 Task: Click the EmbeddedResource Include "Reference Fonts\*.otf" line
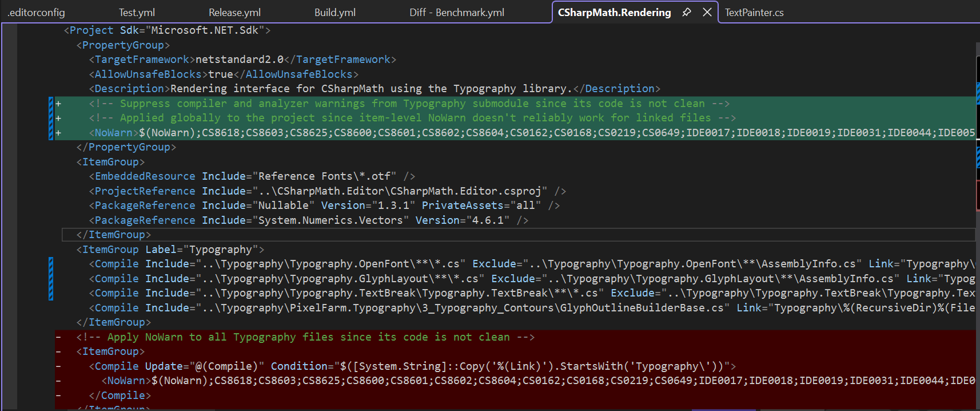pos(252,176)
